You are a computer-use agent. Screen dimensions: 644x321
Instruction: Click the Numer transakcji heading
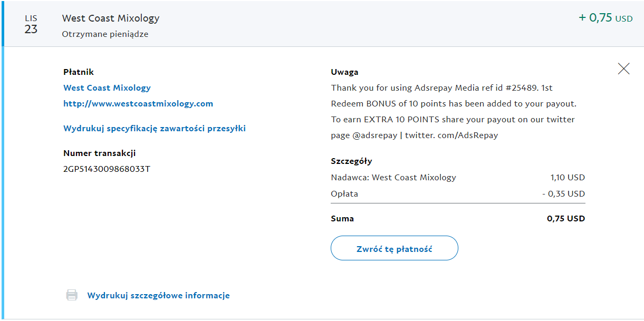click(100, 153)
